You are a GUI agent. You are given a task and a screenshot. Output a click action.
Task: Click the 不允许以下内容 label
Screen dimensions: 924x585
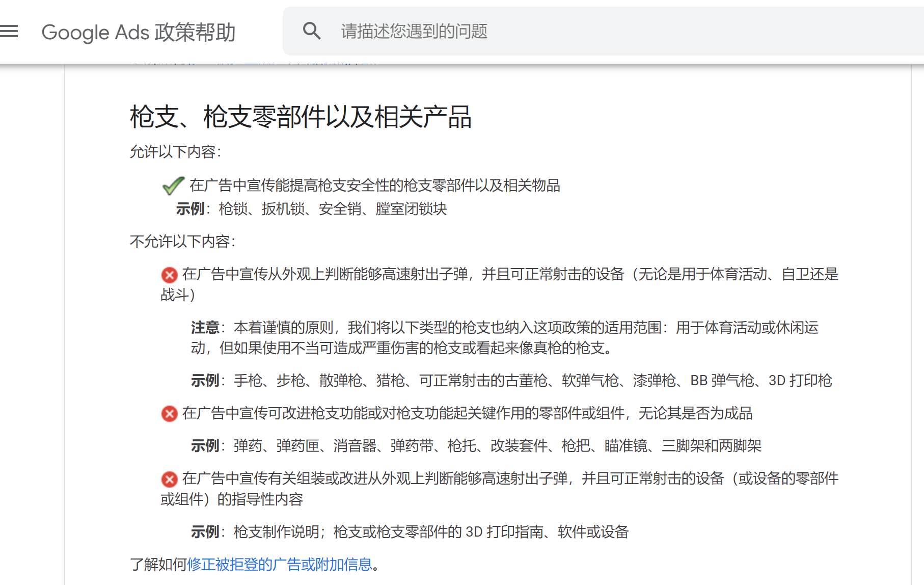(182, 241)
